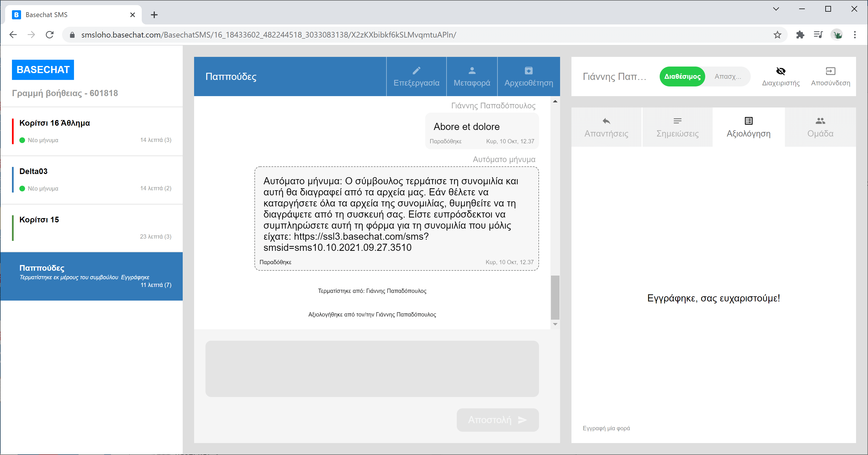868x455 pixels.
Task: Click the chat scrollbar down arrow
Action: click(x=555, y=324)
